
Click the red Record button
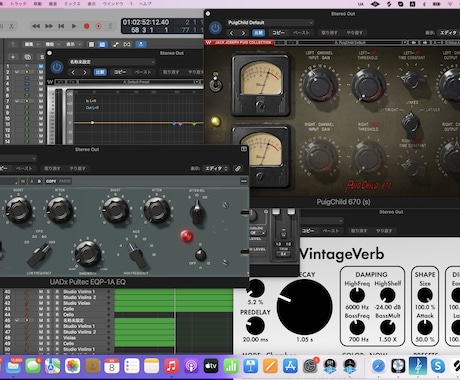point(86,26)
